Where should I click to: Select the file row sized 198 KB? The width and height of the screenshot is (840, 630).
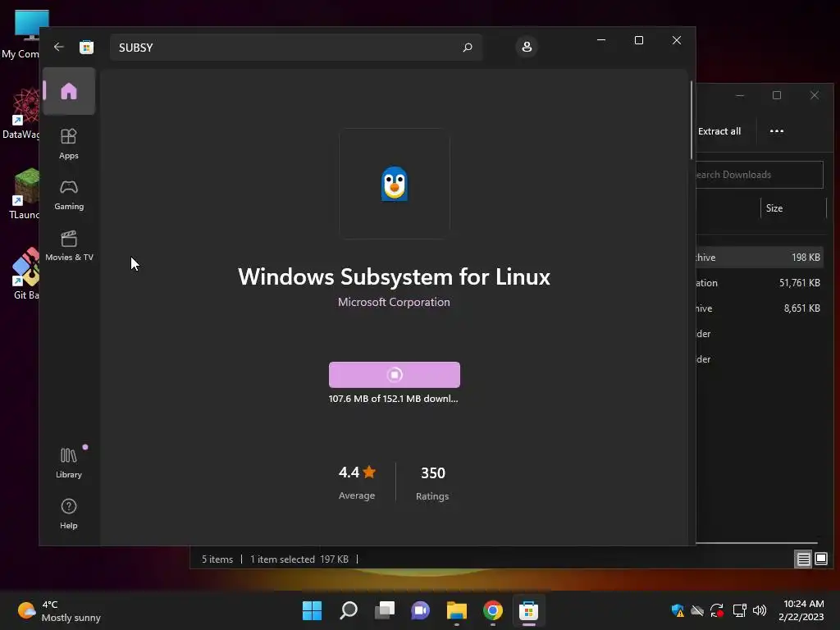760,257
